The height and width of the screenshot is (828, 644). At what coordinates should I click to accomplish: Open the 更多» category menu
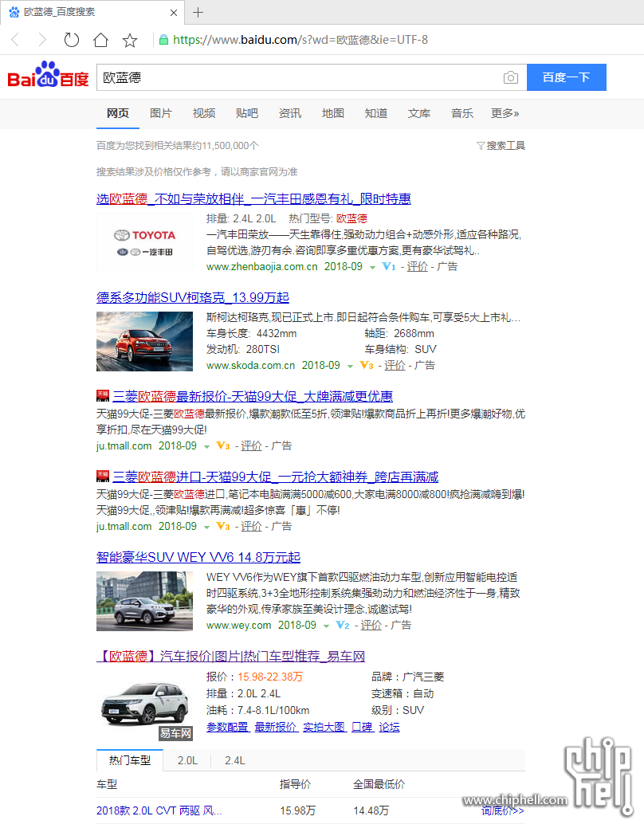tap(505, 113)
